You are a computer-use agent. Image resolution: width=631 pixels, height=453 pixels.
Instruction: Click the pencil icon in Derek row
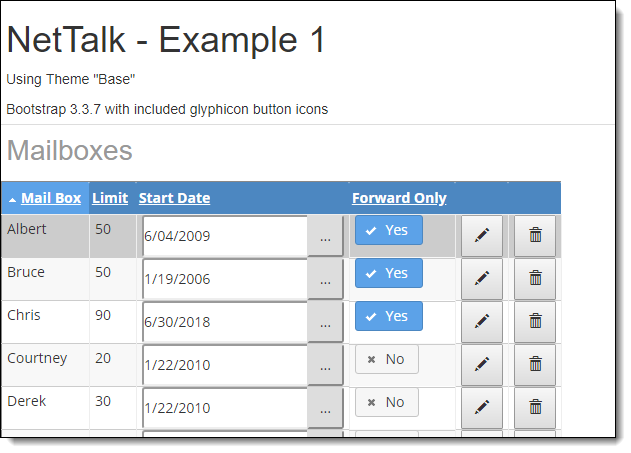(482, 408)
